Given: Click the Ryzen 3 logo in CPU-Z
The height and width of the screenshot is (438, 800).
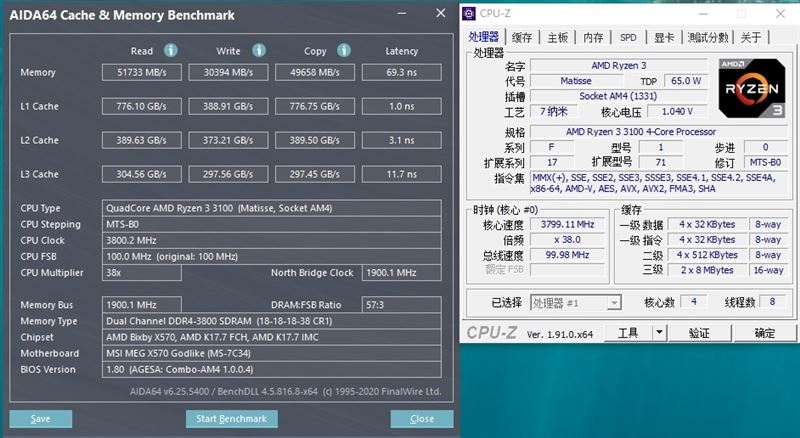Looking at the screenshot, I should [x=752, y=88].
